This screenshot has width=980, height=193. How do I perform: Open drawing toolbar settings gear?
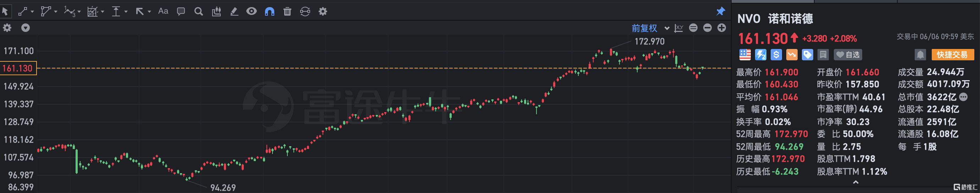323,11
